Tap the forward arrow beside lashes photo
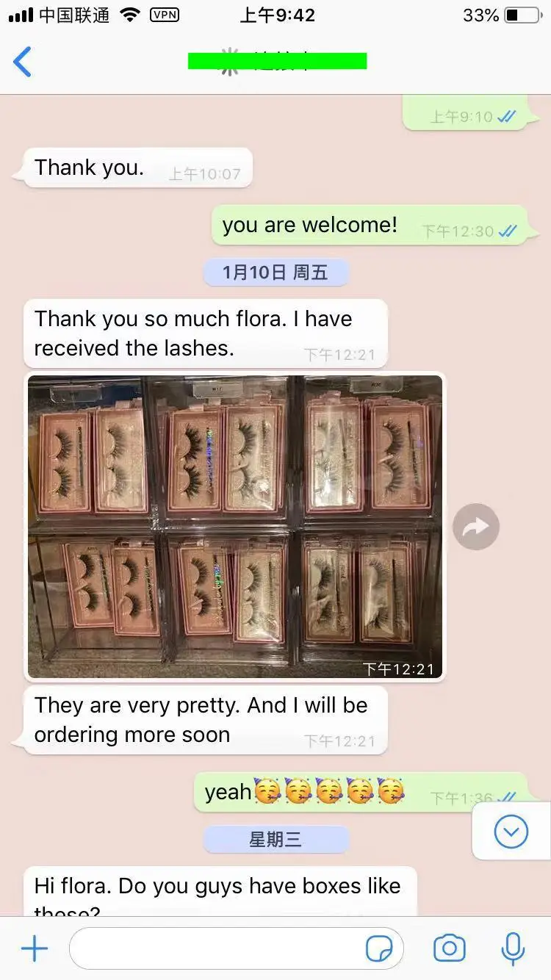The width and height of the screenshot is (551, 980). coord(476,526)
